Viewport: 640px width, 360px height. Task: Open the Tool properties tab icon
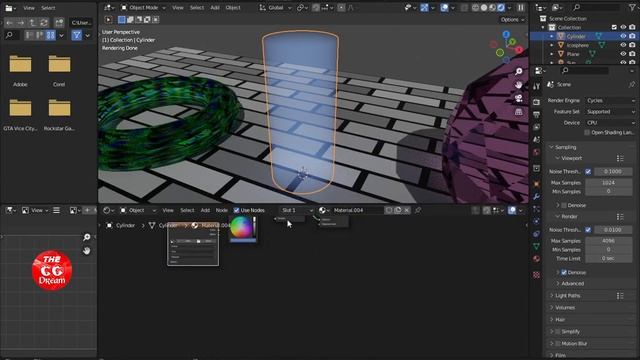pyautogui.click(x=536, y=86)
